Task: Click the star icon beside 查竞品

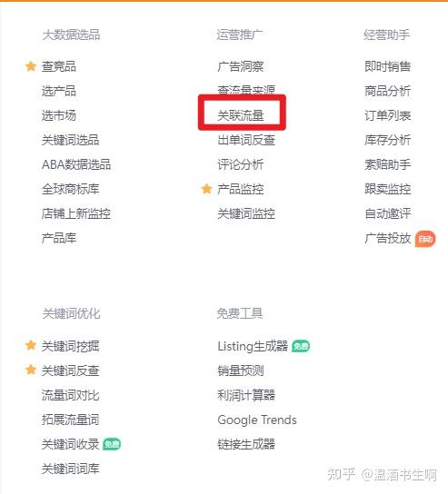Action: [x=31, y=66]
